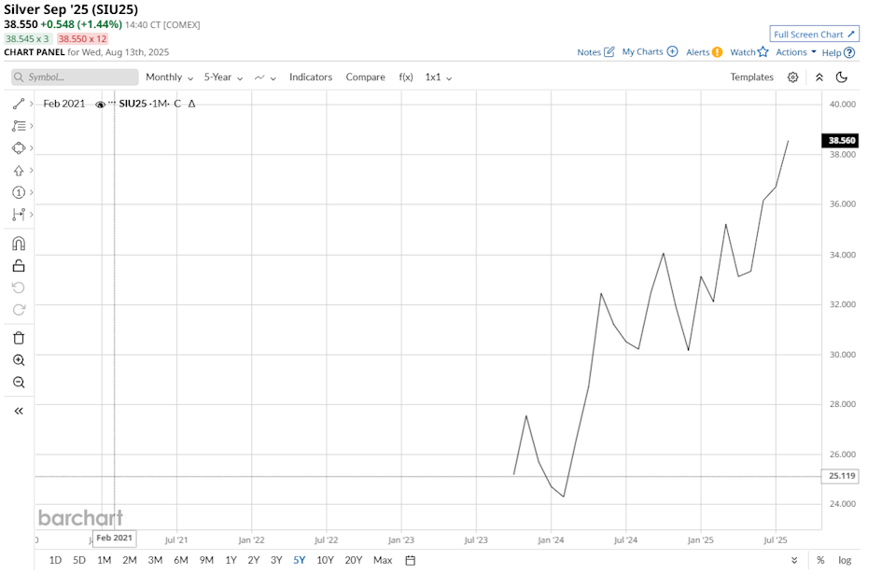Click into the Symbol search field

75,77
